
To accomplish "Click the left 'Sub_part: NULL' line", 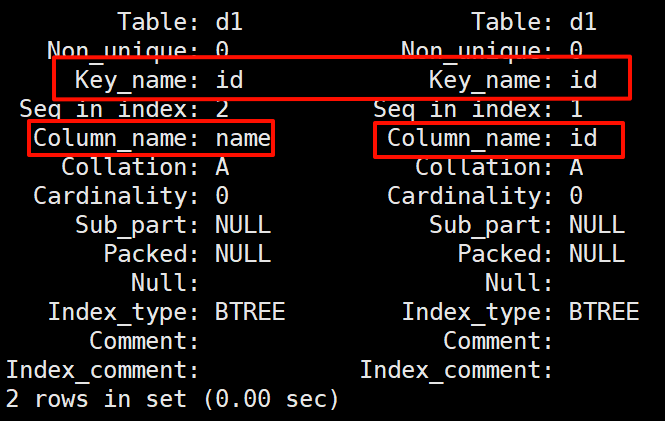I will (x=173, y=225).
